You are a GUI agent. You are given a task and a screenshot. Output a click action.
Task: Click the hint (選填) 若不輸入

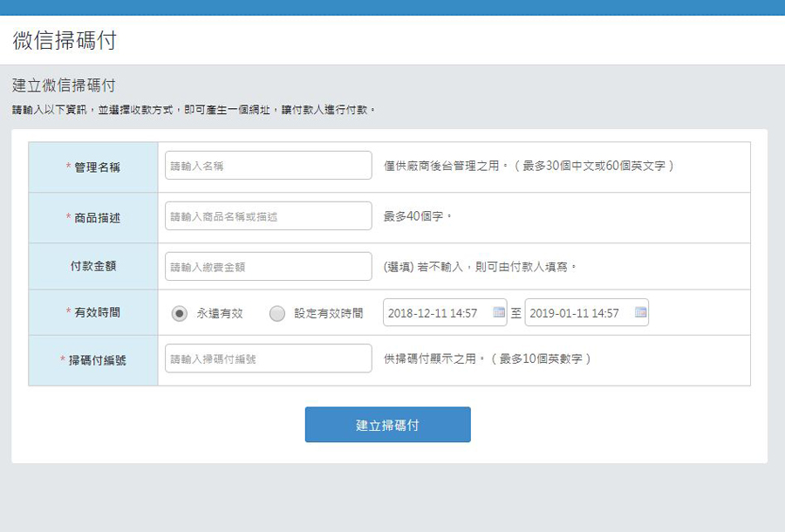point(424,267)
